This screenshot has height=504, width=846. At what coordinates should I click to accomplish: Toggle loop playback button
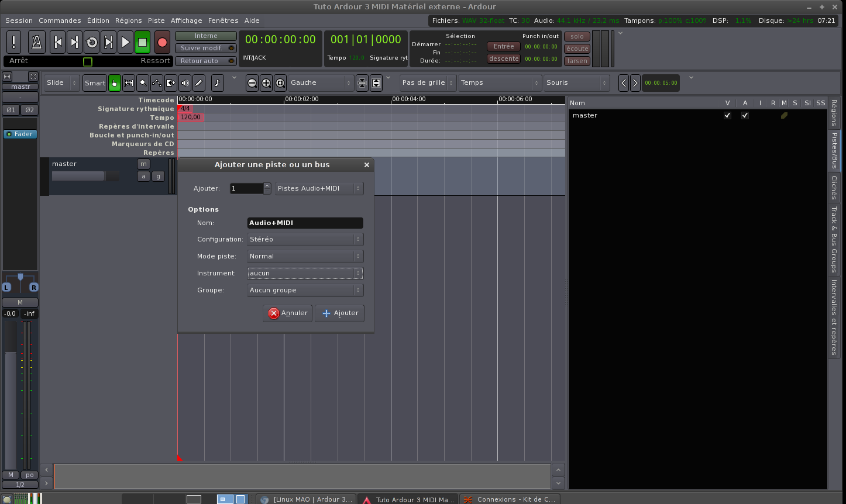pos(92,42)
